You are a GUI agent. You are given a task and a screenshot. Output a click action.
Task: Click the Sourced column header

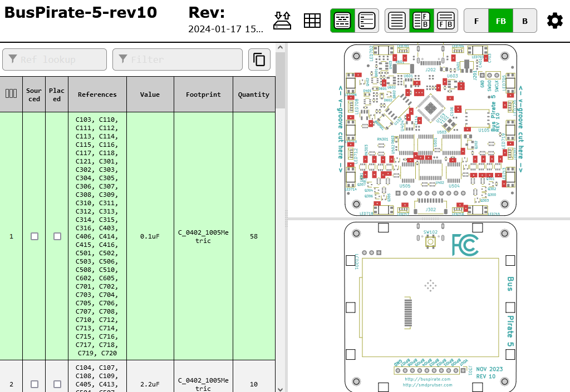34,95
